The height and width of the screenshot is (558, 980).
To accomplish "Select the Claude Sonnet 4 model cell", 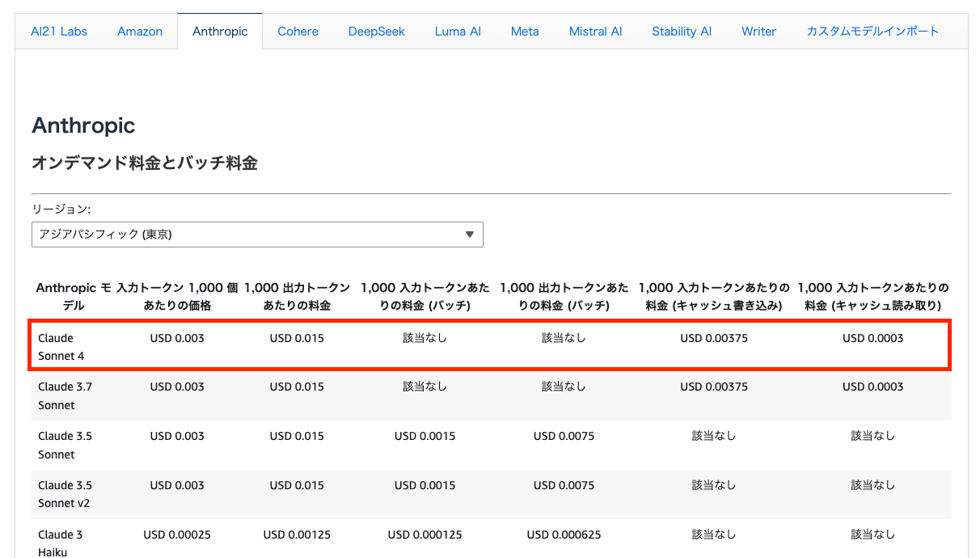I will [x=61, y=347].
